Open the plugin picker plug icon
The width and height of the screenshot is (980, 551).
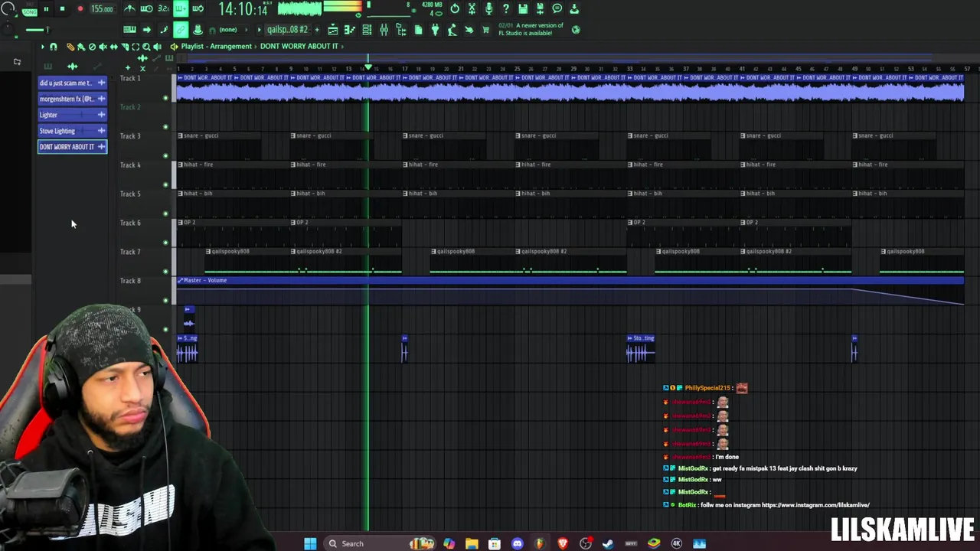coord(435,30)
